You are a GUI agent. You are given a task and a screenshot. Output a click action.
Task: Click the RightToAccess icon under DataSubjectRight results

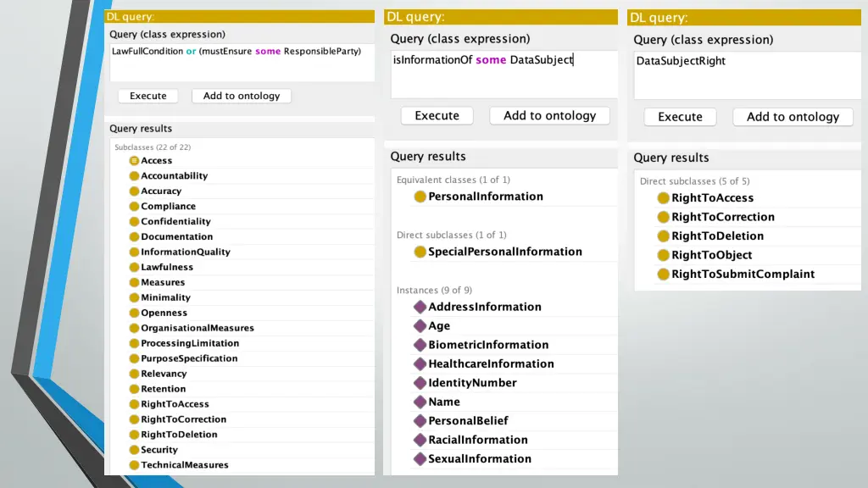coord(663,198)
